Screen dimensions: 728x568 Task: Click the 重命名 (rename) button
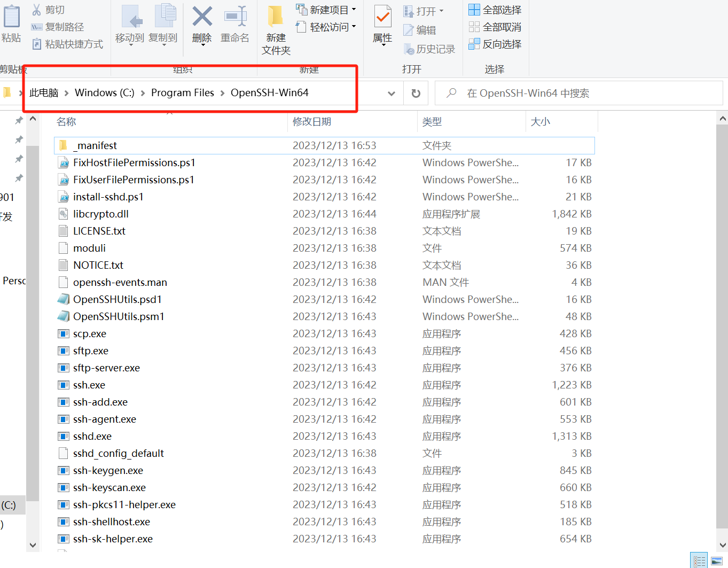coord(235,25)
